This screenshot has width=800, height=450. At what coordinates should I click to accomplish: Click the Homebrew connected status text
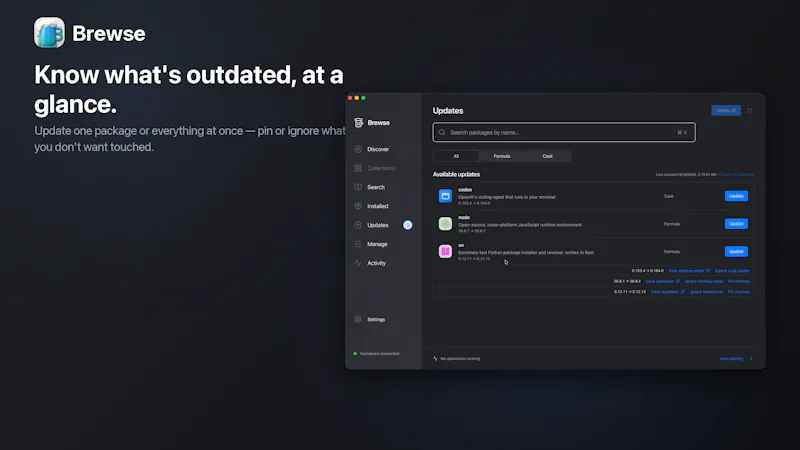379,354
